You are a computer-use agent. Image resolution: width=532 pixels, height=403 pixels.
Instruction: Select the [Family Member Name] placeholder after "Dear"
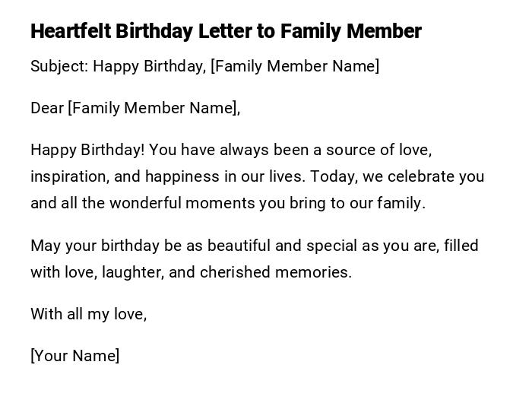[154, 108]
